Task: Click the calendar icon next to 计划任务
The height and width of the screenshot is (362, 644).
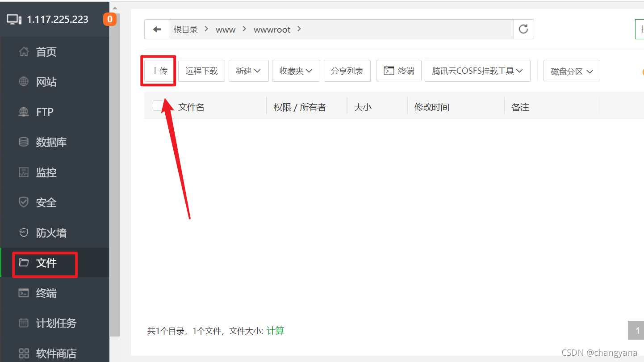Action: [24, 323]
